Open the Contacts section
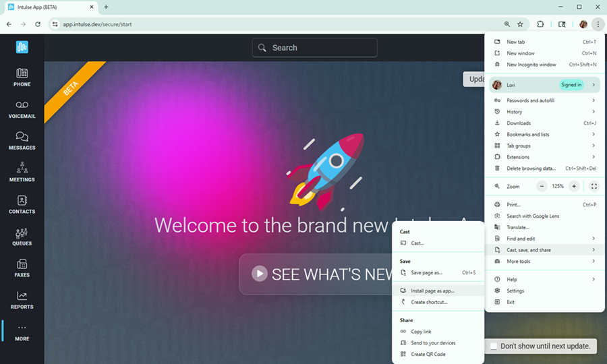The height and width of the screenshot is (364, 607). [22, 205]
